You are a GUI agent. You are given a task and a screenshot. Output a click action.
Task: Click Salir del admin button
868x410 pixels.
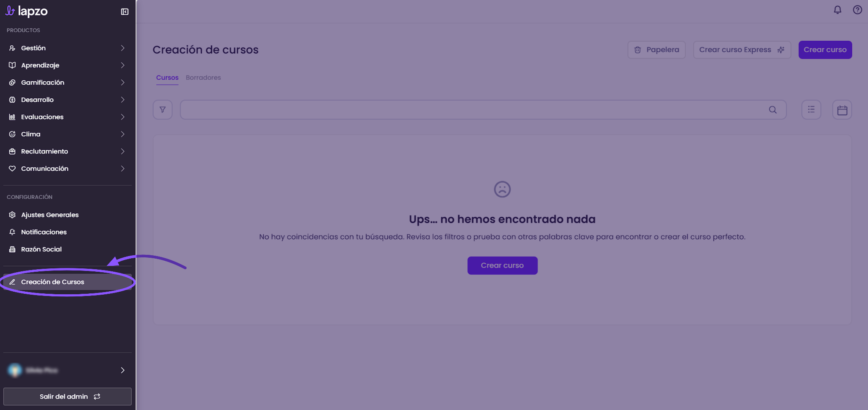(67, 396)
